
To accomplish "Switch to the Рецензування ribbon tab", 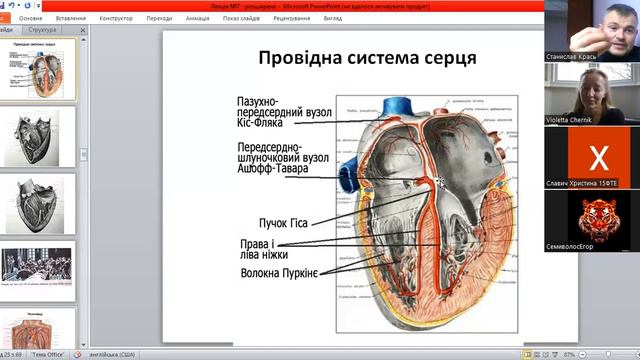I will click(291, 18).
